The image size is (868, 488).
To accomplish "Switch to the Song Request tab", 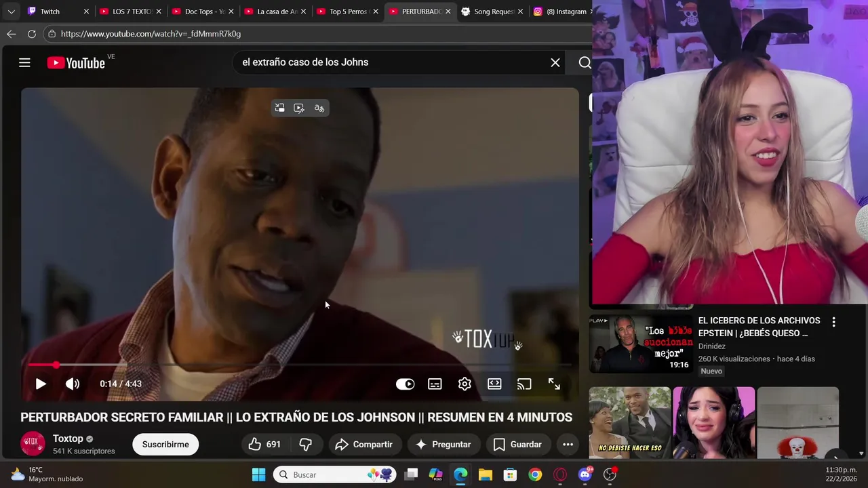I will point(492,12).
